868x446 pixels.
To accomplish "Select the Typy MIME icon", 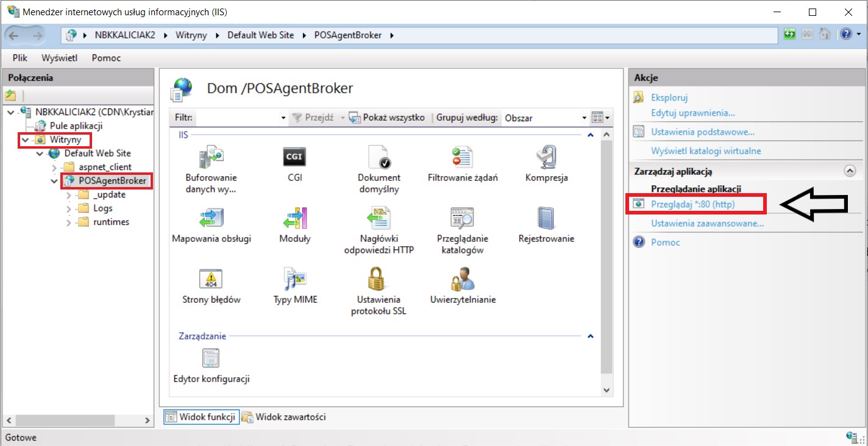I will [295, 279].
